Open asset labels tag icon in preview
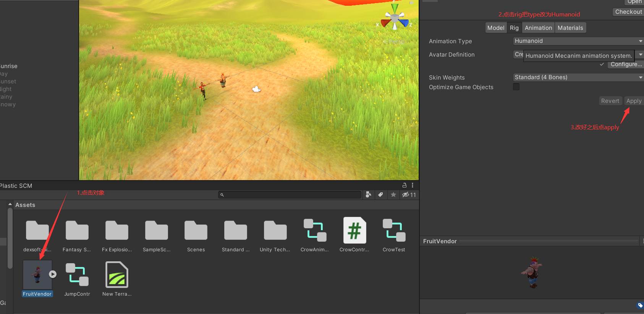This screenshot has height=314, width=644. (x=640, y=305)
